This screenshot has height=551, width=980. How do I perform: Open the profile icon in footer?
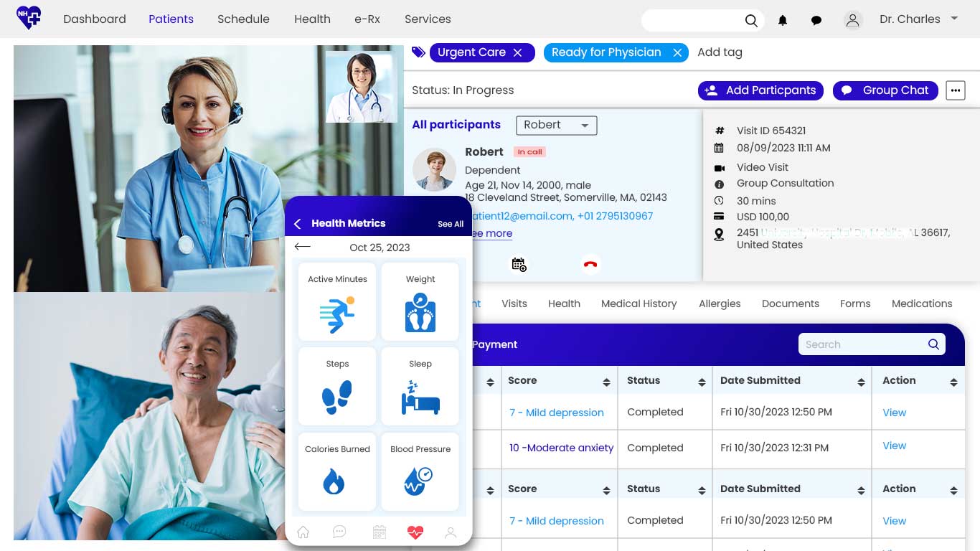[450, 532]
